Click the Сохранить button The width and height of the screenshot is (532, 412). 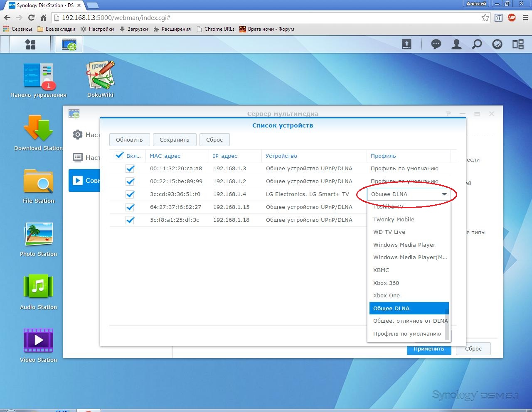click(x=174, y=140)
